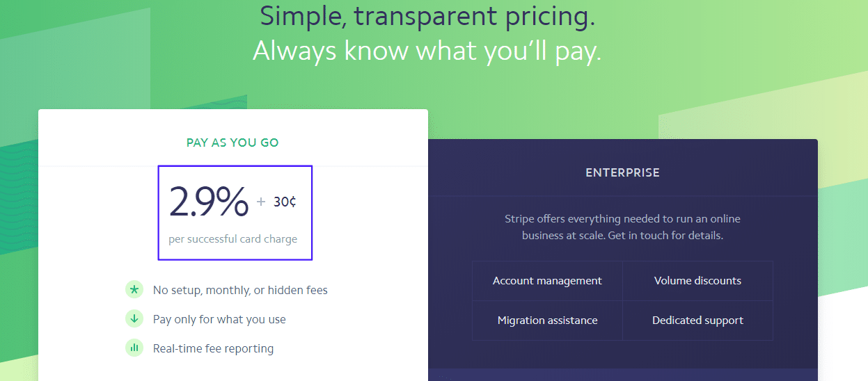
Task: Click the Volume discounts cell
Action: [x=697, y=281]
